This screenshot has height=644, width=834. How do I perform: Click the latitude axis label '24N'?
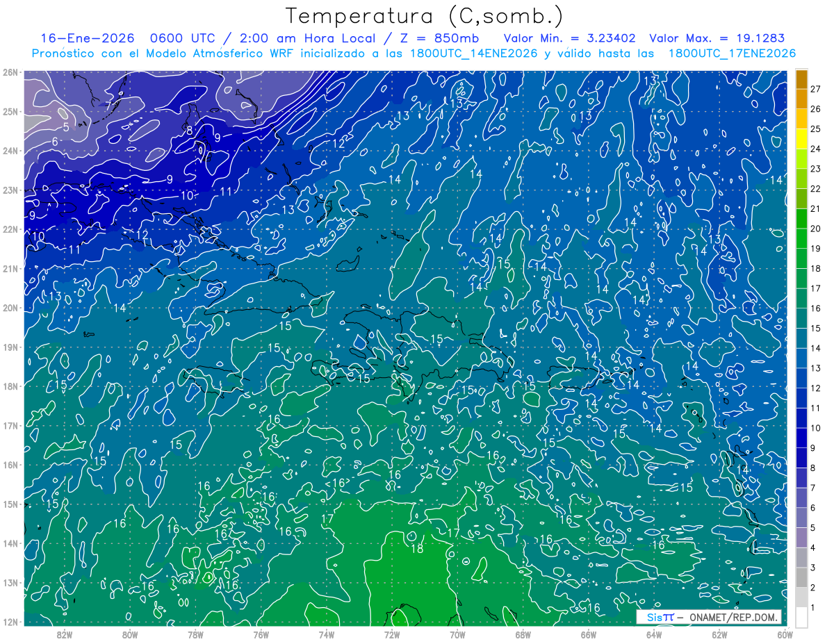10,151
